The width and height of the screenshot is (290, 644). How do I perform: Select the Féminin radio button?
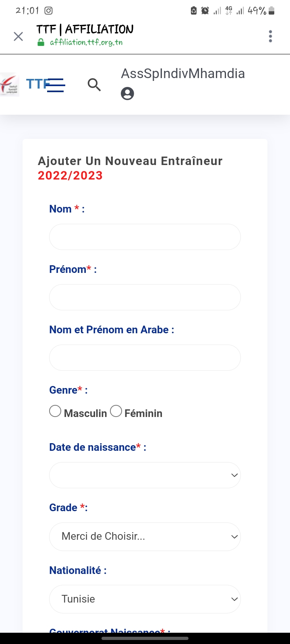coord(116,411)
